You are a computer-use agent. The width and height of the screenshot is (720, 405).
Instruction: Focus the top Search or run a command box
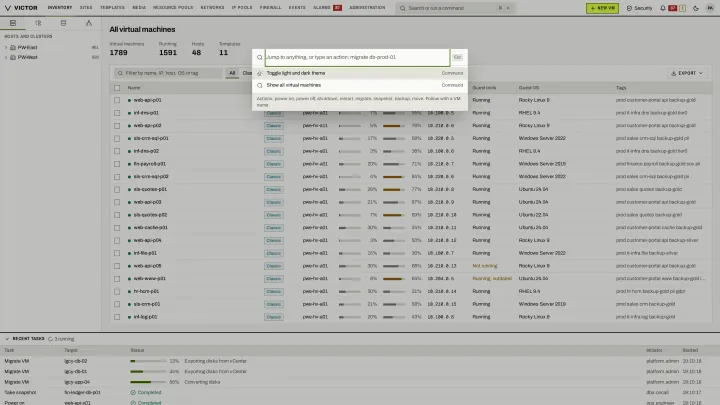click(x=455, y=8)
